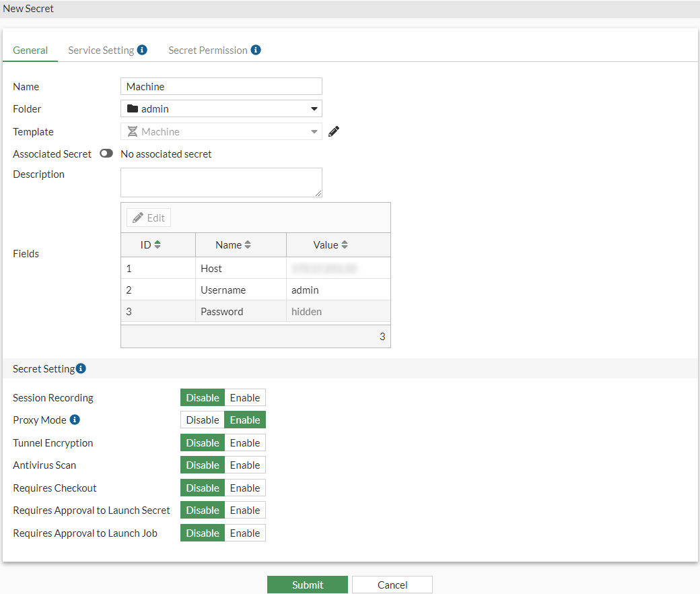
Task: Click the pencil icon beside Template
Action: click(x=333, y=131)
